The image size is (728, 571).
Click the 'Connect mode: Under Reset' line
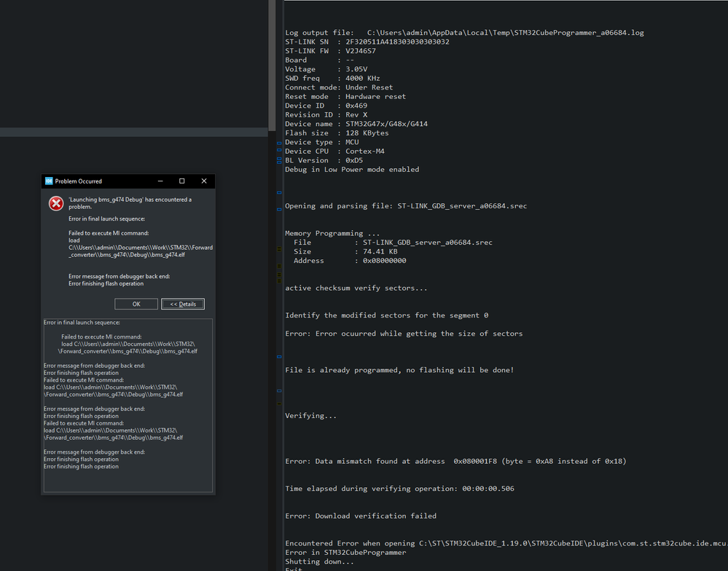(339, 87)
